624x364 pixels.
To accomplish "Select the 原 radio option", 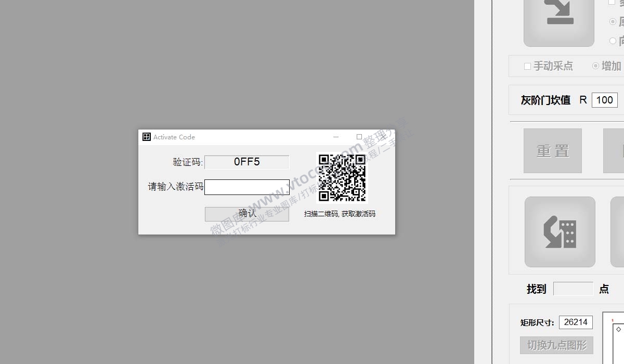I will (613, 21).
